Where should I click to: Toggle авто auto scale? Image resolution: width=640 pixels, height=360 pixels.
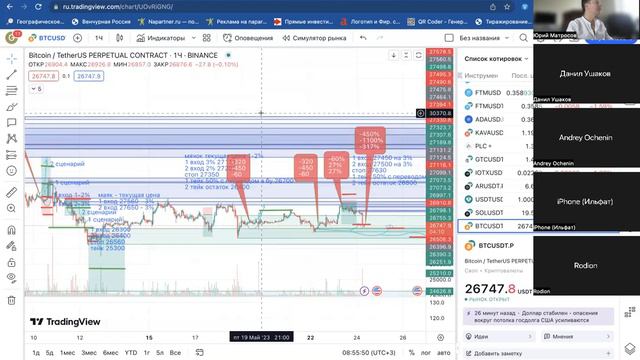pyautogui.click(x=444, y=353)
